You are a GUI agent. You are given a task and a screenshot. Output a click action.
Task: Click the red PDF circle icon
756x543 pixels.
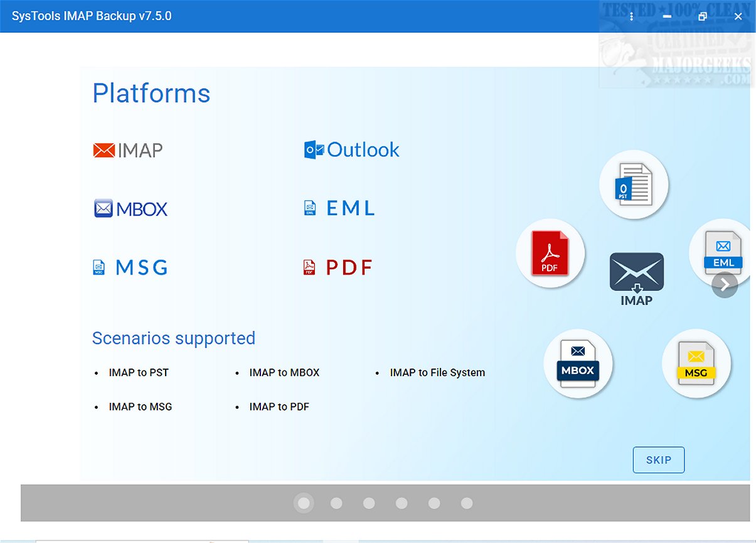[x=550, y=254]
